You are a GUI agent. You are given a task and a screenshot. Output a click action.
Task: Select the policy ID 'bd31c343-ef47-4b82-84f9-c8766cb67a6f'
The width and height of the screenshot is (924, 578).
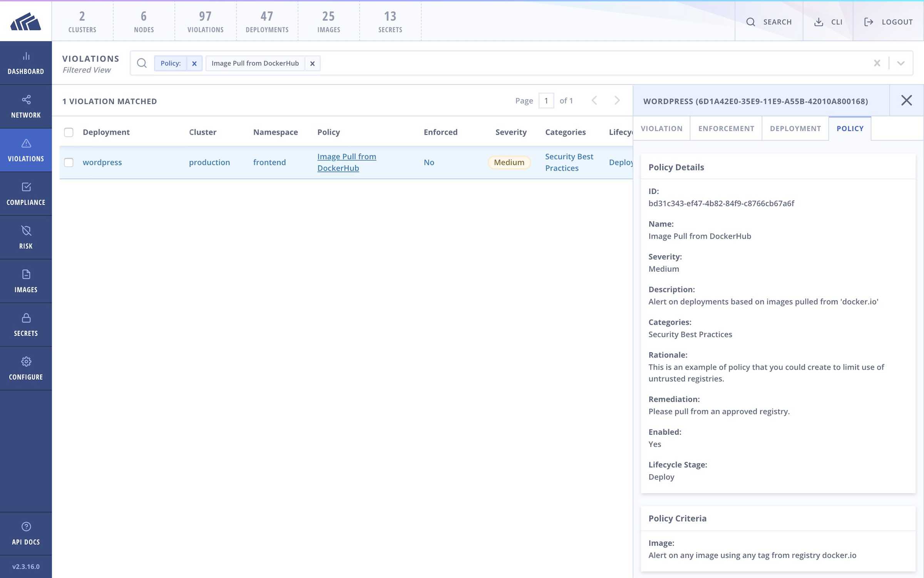tap(721, 203)
